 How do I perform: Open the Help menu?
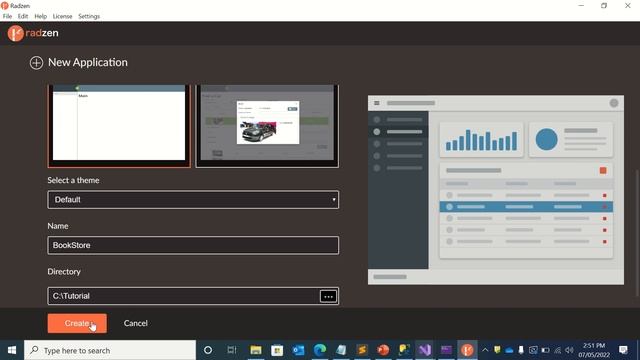(40, 16)
